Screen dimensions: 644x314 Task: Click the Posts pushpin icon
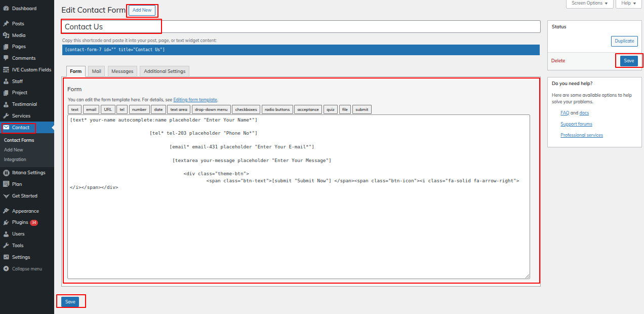click(x=6, y=24)
